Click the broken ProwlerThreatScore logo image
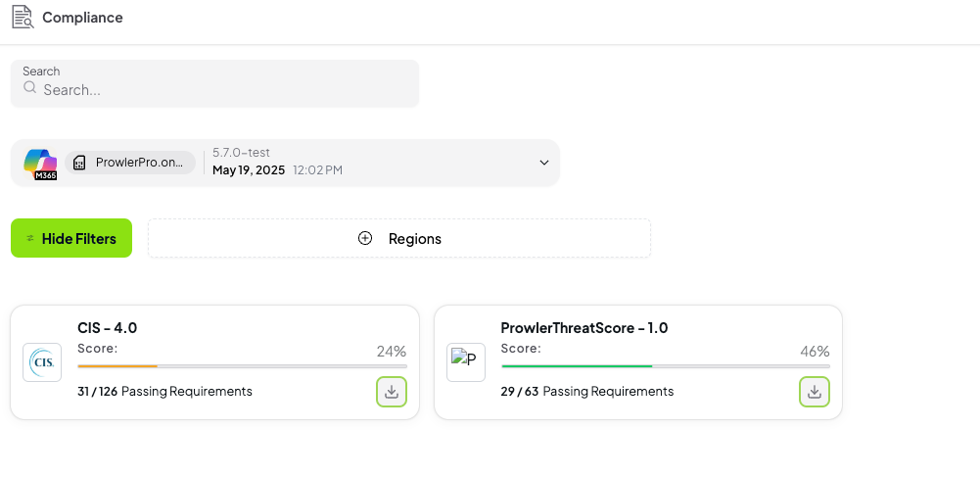980x477 pixels. pyautogui.click(x=466, y=362)
